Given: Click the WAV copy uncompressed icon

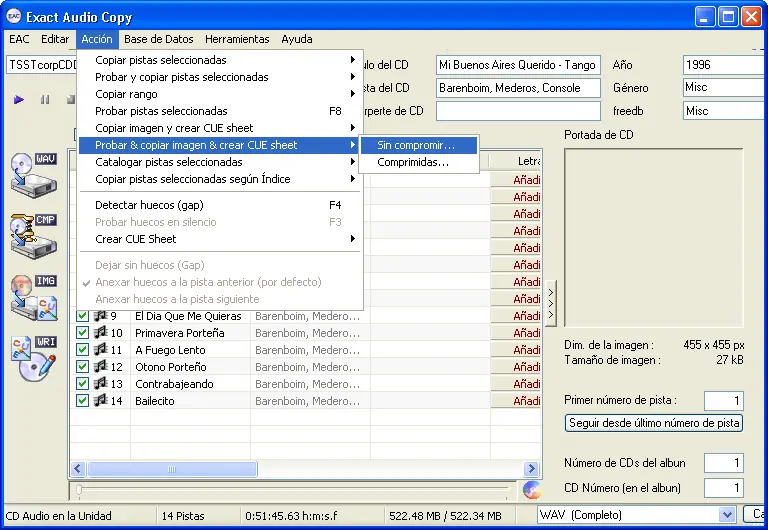Looking at the screenshot, I should click(34, 175).
